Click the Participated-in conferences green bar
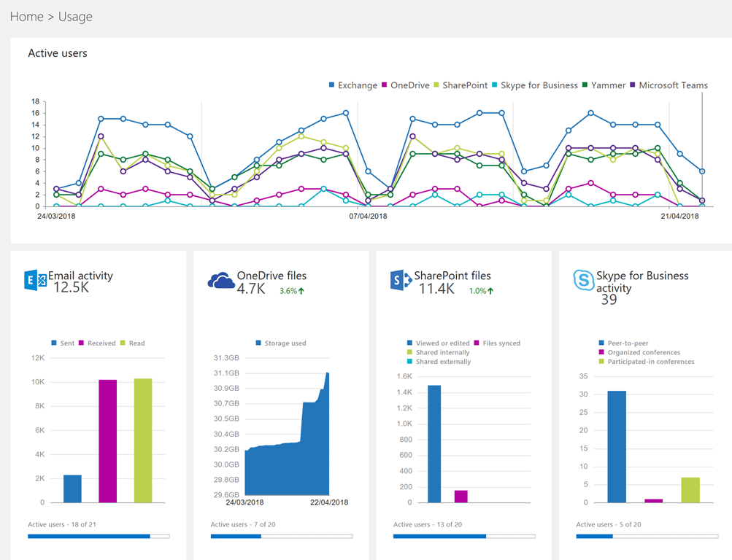Screen dimensions: 732x560 [x=690, y=490]
